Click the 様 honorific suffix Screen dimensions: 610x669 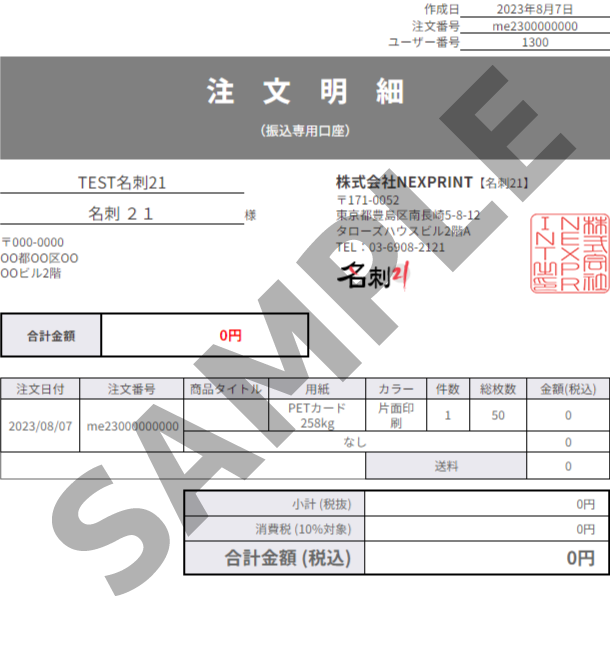[x=250, y=215]
